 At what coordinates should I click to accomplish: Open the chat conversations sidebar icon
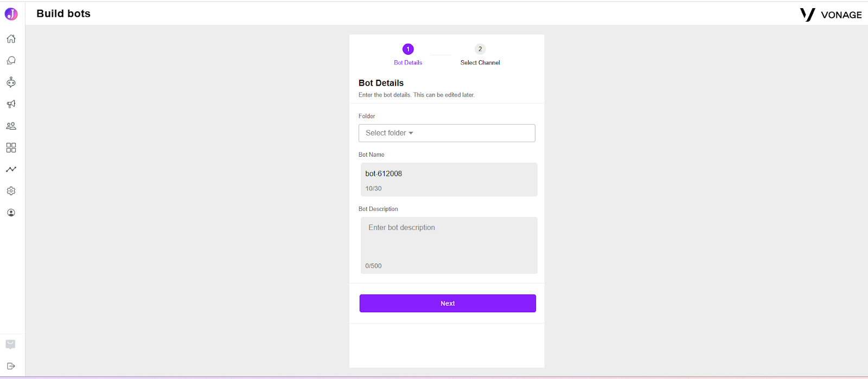[11, 61]
